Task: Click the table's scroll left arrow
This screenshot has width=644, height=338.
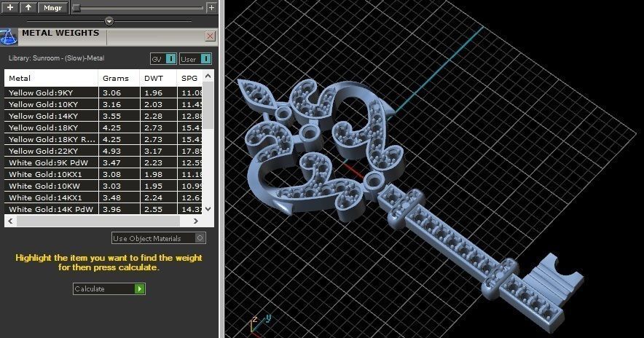Action: click(10, 221)
